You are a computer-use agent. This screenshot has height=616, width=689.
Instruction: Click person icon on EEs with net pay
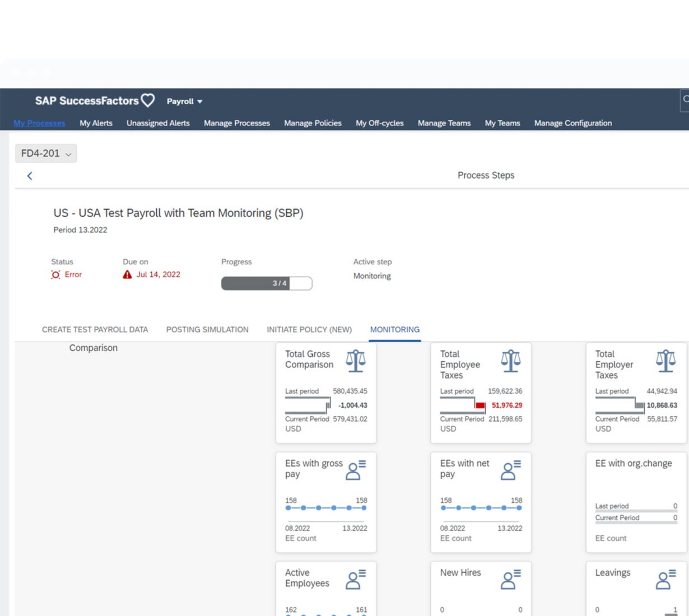tap(510, 470)
